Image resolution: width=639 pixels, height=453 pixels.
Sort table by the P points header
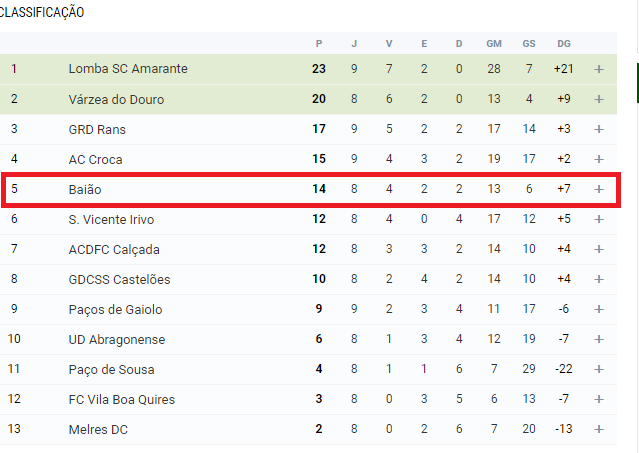319,44
